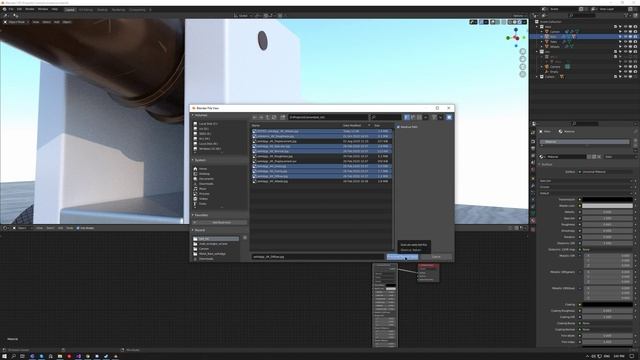Switch file browser to horizontal list display
This screenshot has height=360, width=640.
[413, 117]
